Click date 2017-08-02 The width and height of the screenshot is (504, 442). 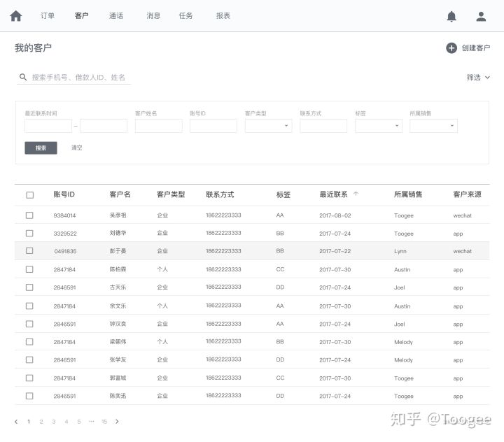tap(335, 215)
